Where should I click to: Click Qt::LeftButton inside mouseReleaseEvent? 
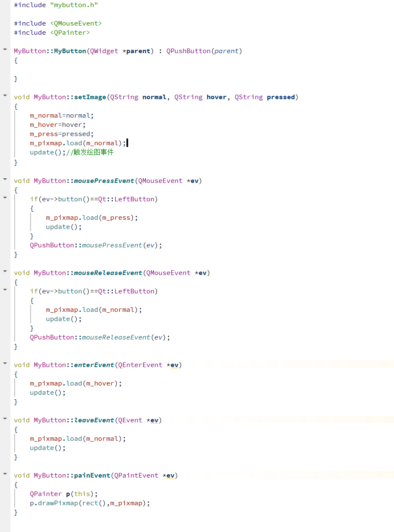pos(126,291)
